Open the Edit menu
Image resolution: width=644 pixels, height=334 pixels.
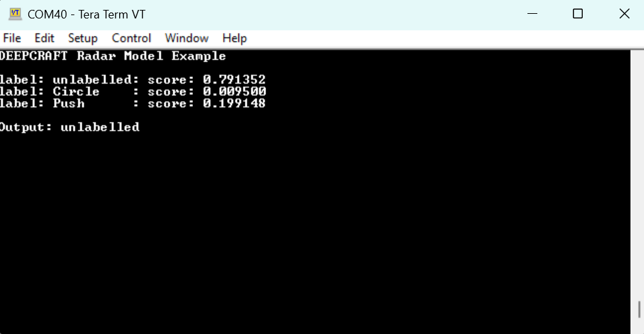pos(44,38)
